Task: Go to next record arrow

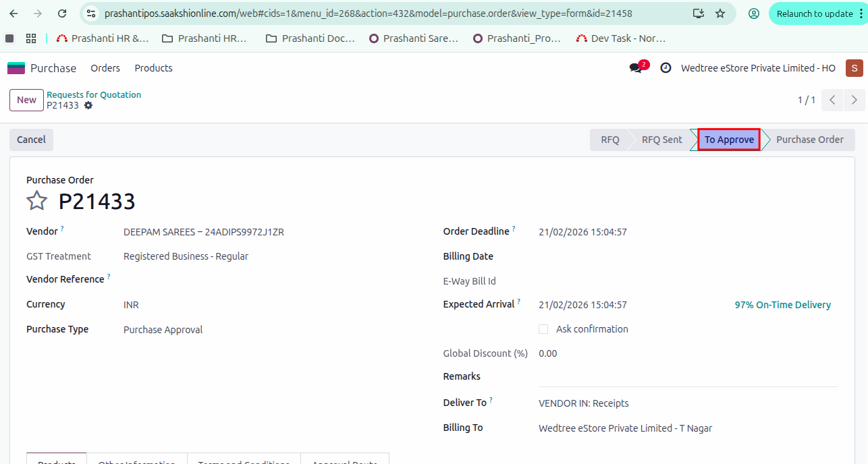Action: click(x=855, y=100)
